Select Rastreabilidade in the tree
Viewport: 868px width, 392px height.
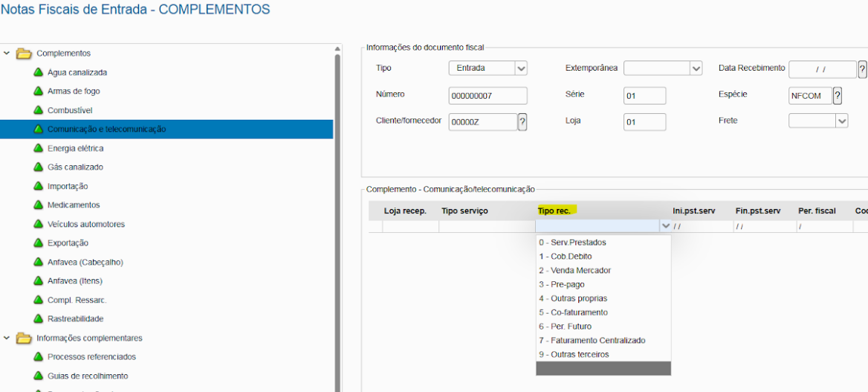click(x=76, y=319)
